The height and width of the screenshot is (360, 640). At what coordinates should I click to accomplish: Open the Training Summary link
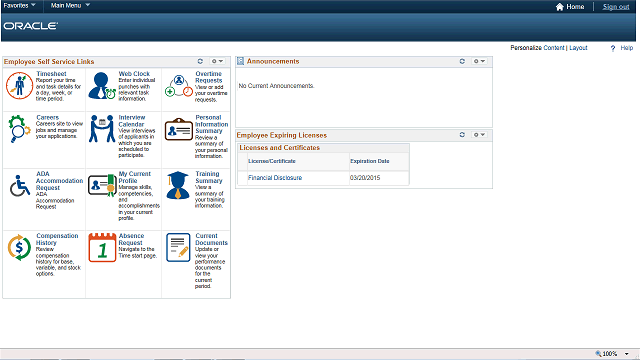pos(209,177)
